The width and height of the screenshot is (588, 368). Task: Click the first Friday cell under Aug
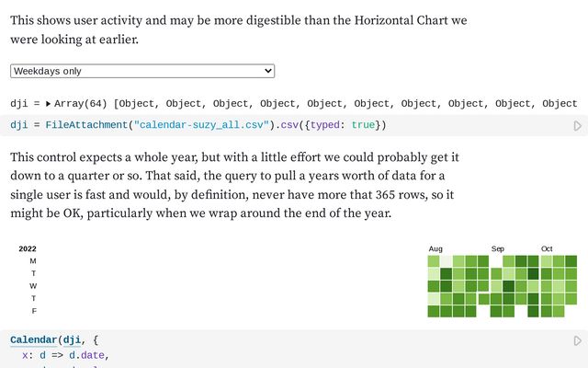coord(434,311)
